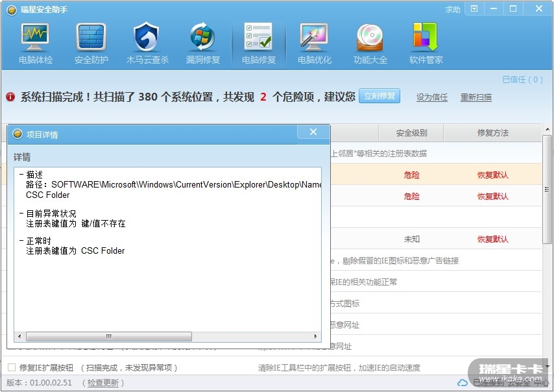This screenshot has width=554, height=392.
Task: Click main list scroll up arrow
Action: pyautogui.click(x=548, y=129)
